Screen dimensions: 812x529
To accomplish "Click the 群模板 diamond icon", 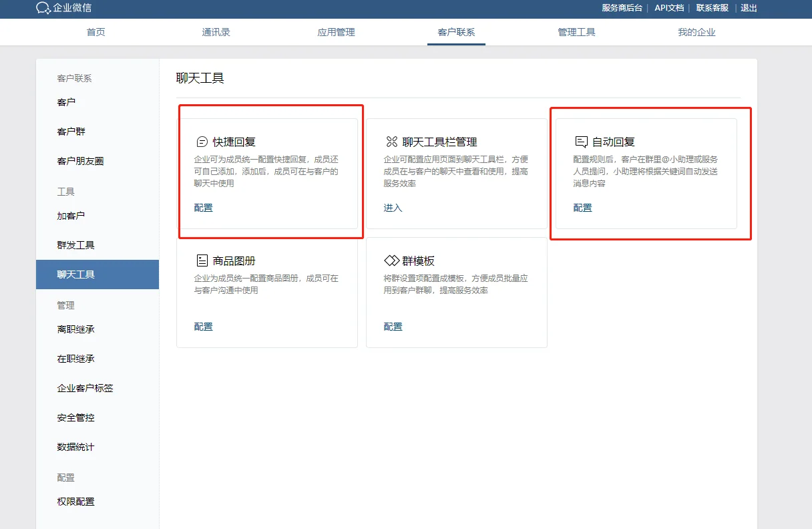I will [391, 260].
